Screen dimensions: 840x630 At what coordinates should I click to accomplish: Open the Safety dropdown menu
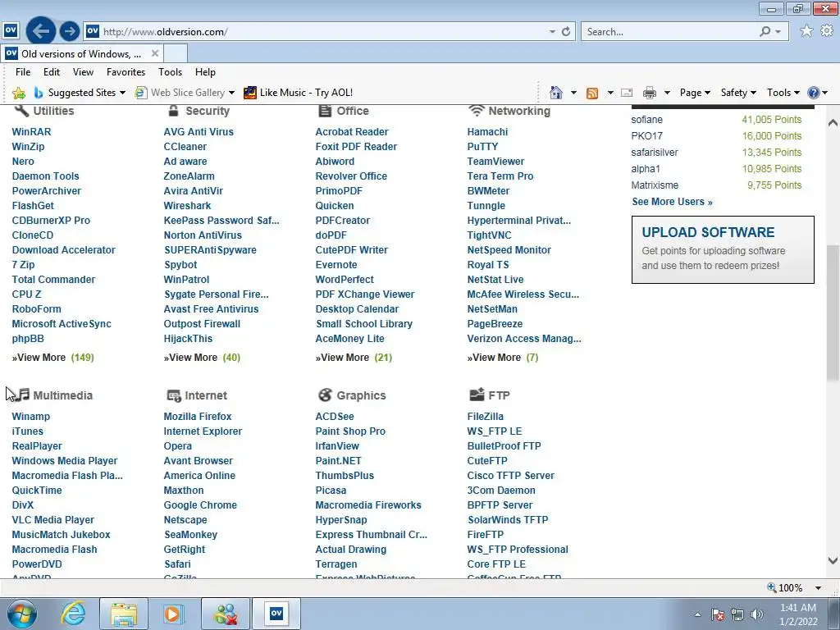point(738,93)
